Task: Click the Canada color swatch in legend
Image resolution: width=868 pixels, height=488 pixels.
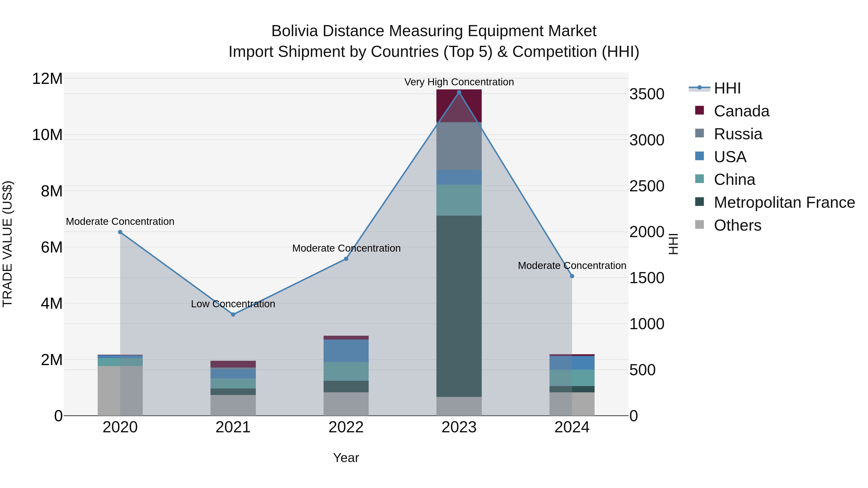Action: [x=699, y=110]
